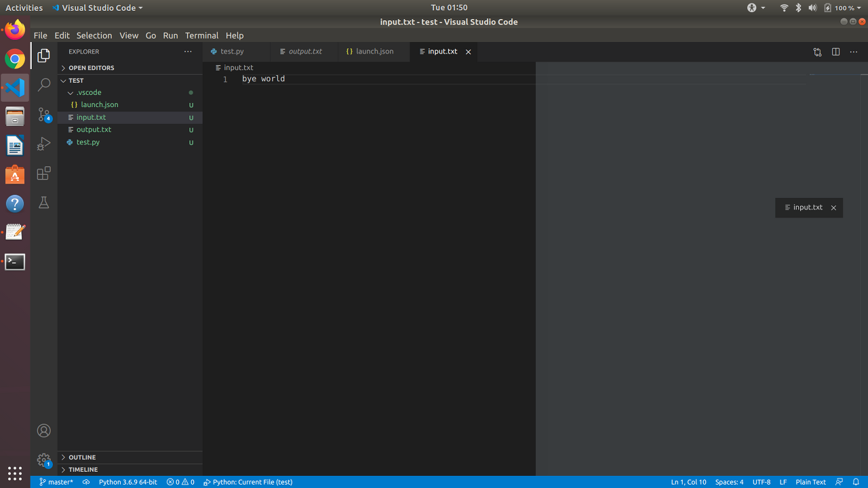Select test.py in the explorer tree

pyautogui.click(x=130, y=142)
